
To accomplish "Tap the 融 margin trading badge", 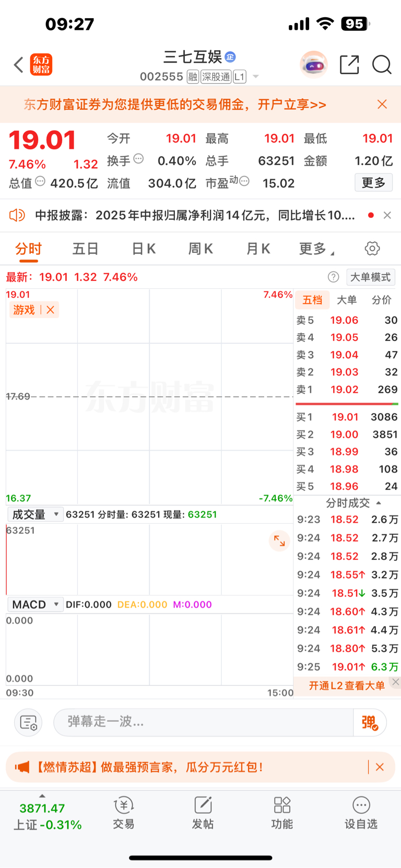I will (x=193, y=77).
